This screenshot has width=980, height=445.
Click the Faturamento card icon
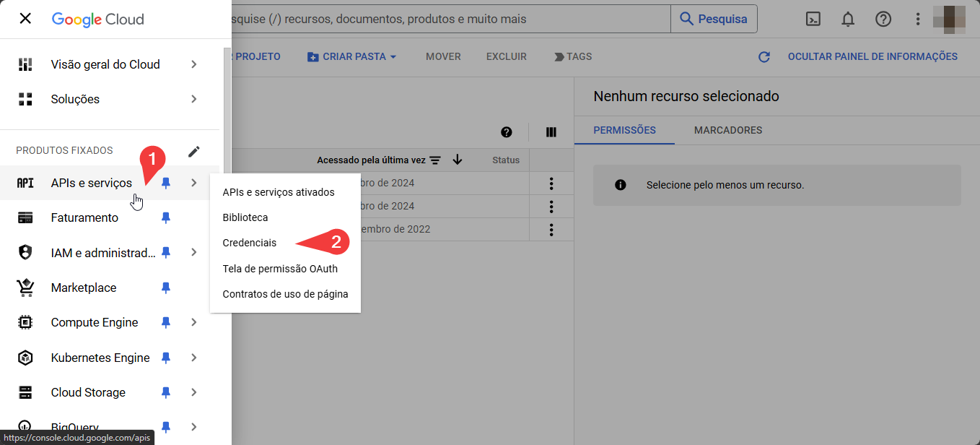pos(25,217)
